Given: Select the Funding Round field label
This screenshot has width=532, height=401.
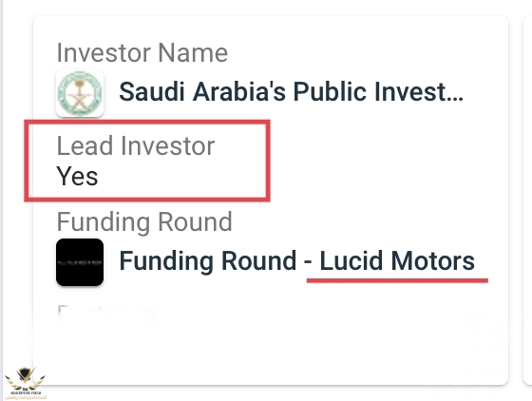Looking at the screenshot, I should tap(144, 221).
